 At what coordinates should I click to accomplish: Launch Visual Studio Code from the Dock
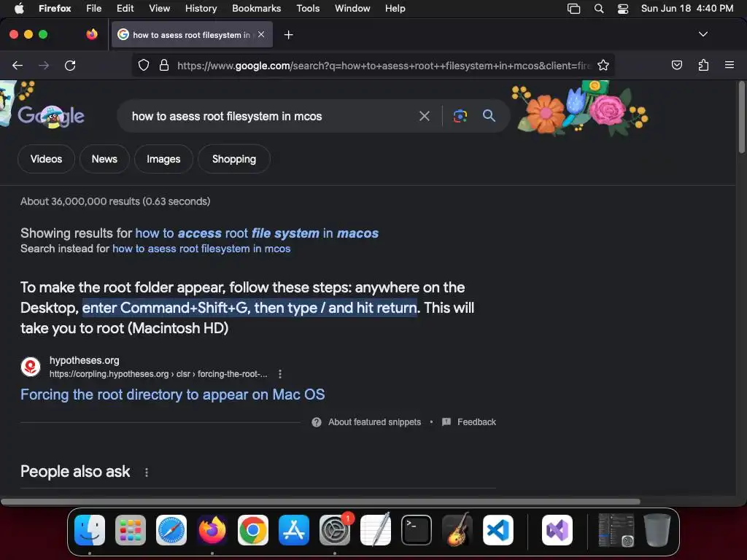click(x=498, y=529)
